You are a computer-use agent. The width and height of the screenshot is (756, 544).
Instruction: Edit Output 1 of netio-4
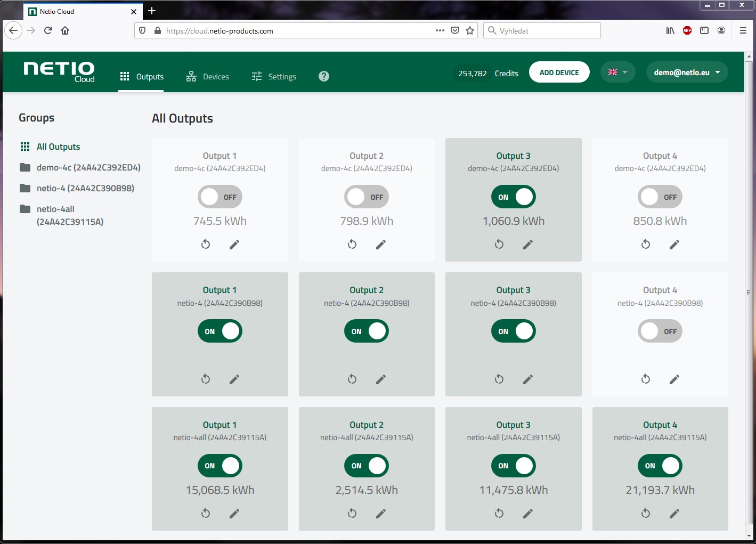coord(234,379)
